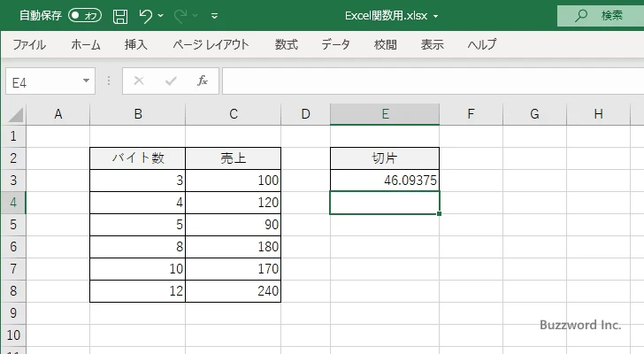Viewport: 644px width, 354px height.
Task: Select column C header
Action: [x=234, y=114]
